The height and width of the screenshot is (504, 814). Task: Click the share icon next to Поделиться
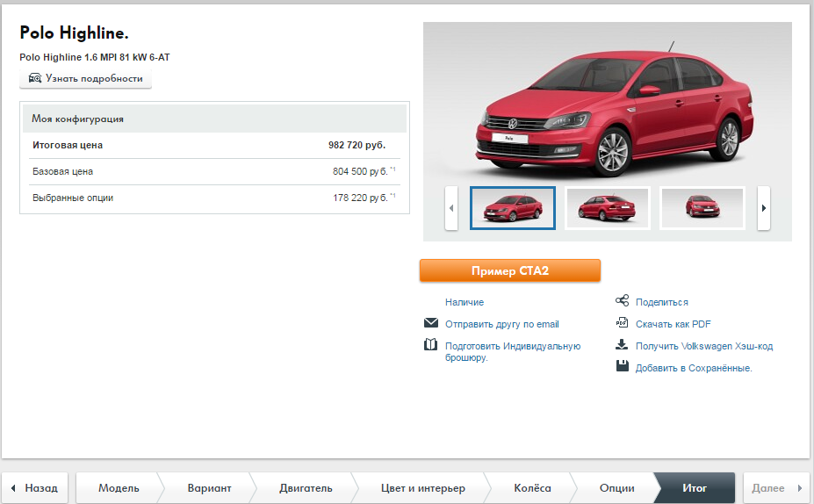622,300
